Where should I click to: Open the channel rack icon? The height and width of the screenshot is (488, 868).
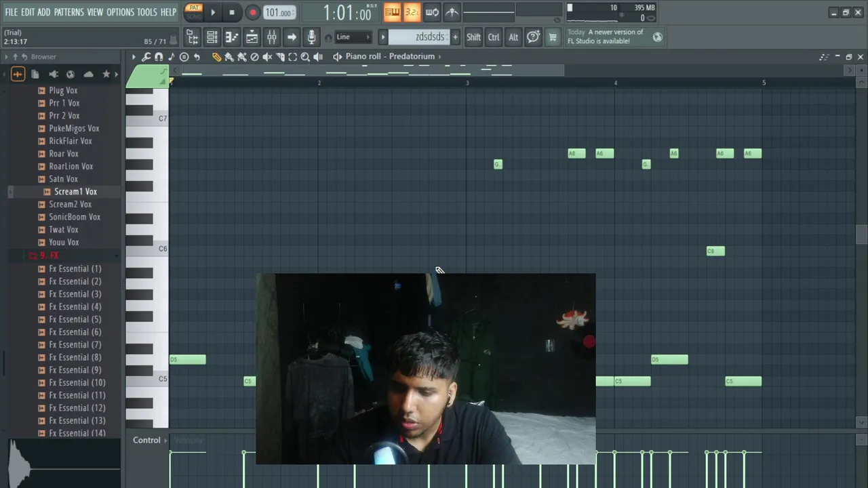pyautogui.click(x=212, y=37)
